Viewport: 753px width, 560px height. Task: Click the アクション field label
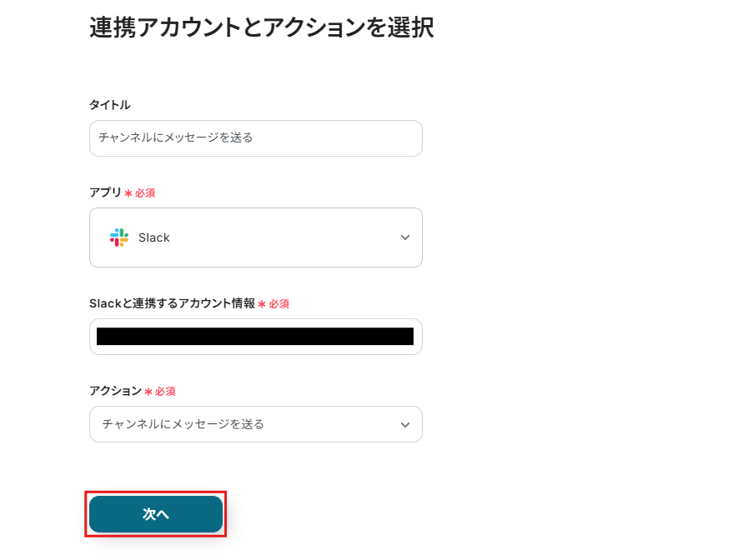coord(115,391)
